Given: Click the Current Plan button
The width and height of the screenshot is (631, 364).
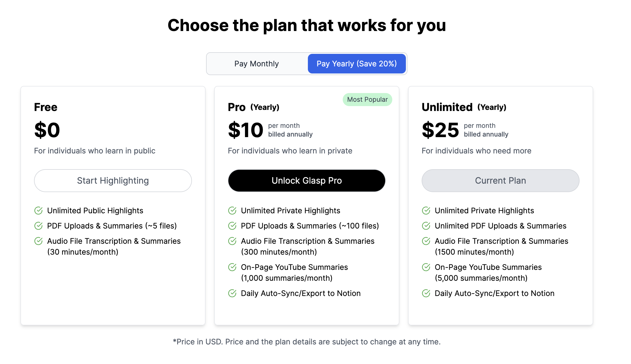Looking at the screenshot, I should pos(500,181).
